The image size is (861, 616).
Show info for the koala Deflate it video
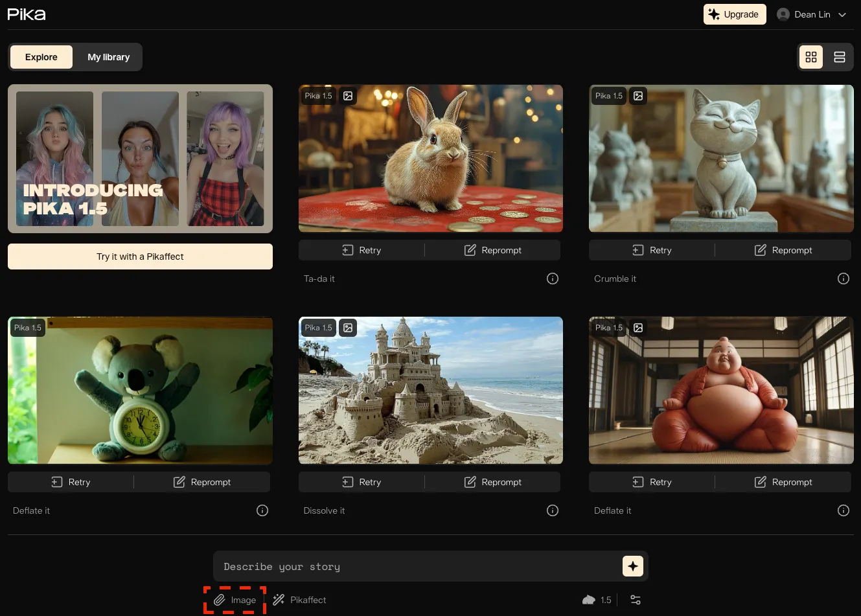click(262, 510)
